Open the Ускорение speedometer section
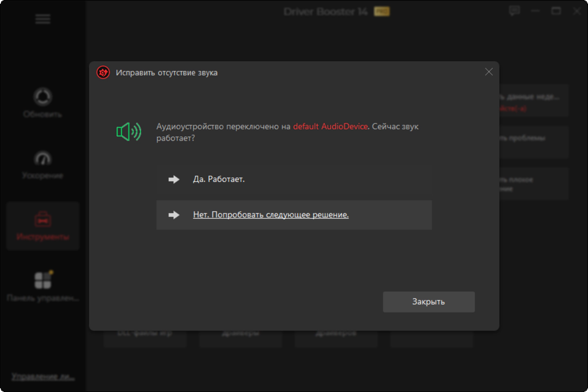 point(42,165)
